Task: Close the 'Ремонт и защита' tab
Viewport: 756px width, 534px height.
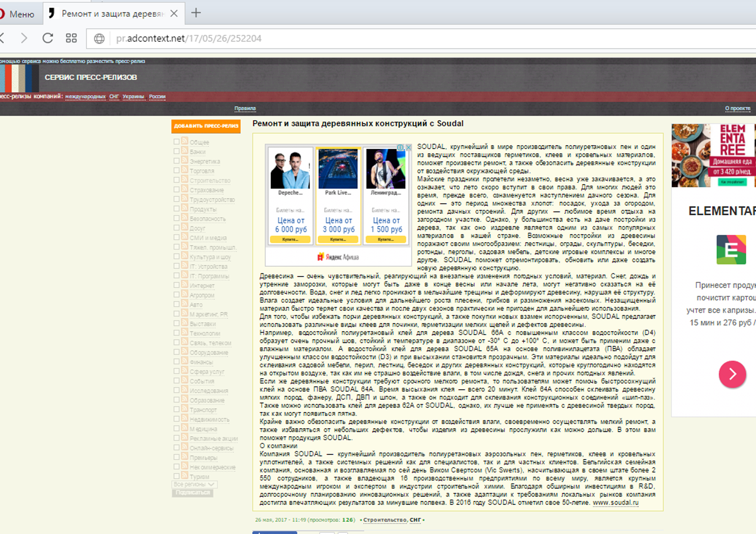Action: pos(174,14)
